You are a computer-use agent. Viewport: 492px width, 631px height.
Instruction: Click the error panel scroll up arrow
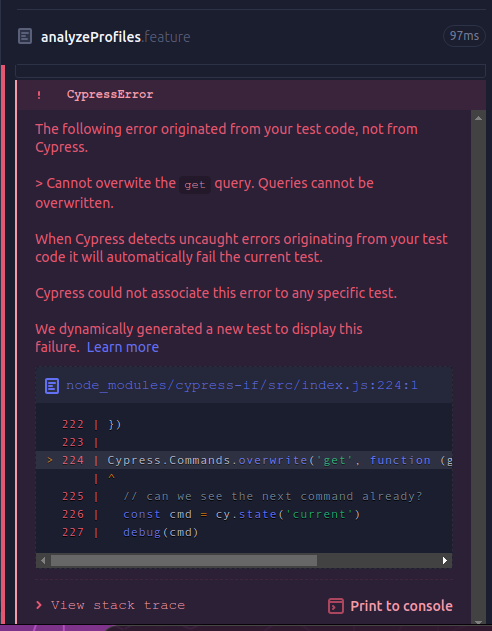(478, 118)
